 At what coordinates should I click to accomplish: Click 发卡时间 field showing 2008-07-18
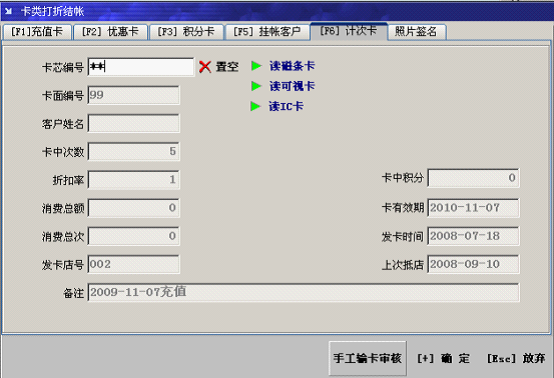pos(473,236)
